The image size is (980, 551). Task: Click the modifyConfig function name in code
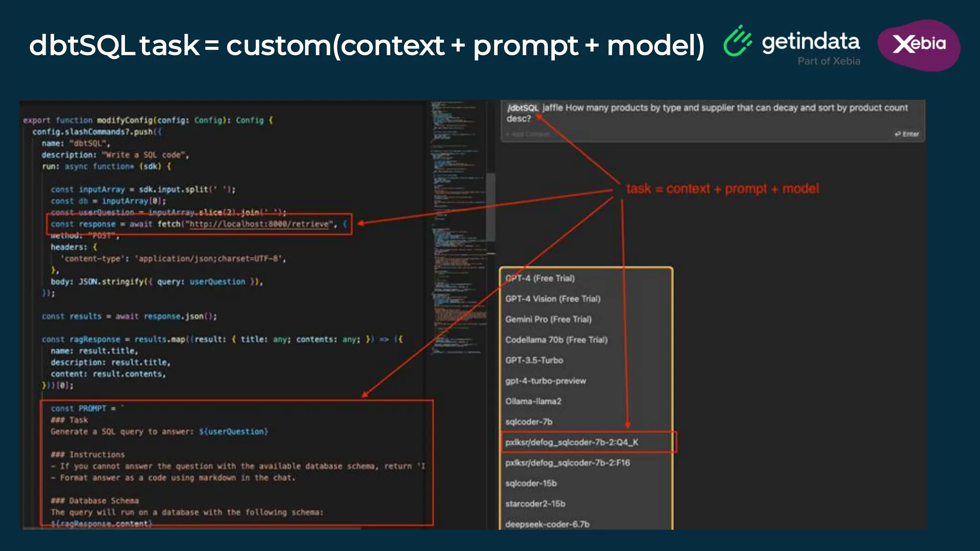(x=125, y=121)
